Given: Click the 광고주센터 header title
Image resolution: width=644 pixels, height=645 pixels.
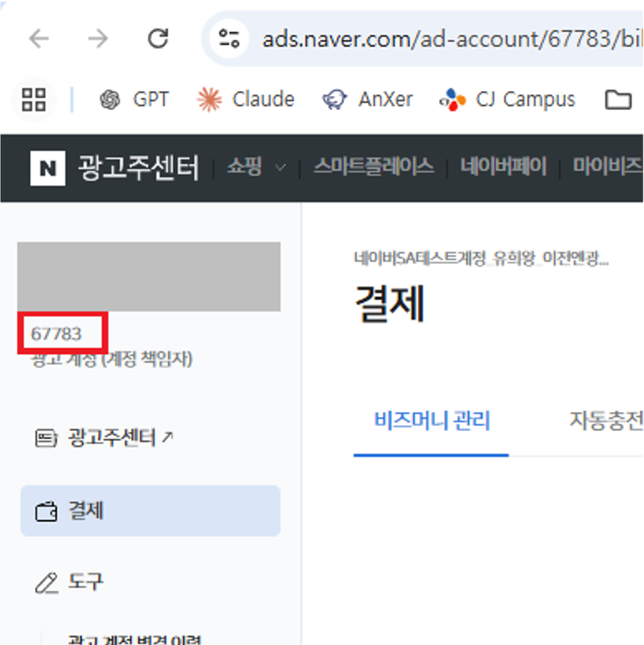Looking at the screenshot, I should coord(139,168).
